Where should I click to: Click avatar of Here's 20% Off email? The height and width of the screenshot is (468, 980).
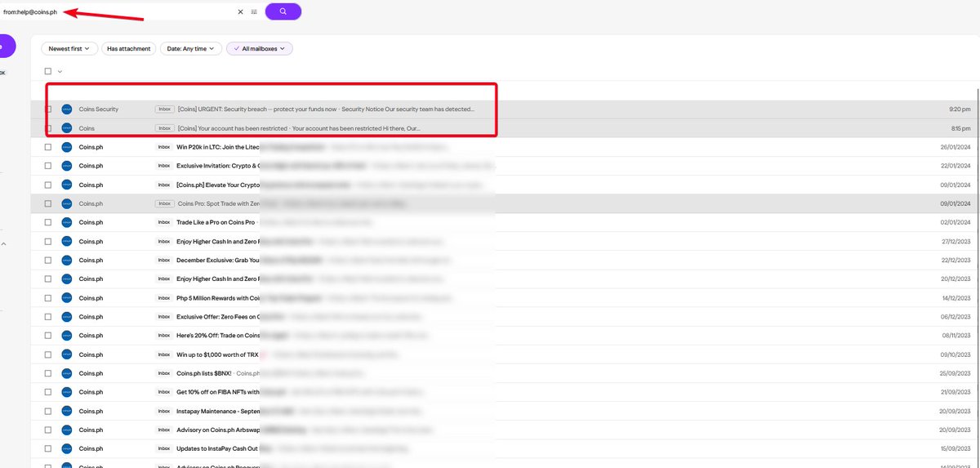click(x=67, y=336)
